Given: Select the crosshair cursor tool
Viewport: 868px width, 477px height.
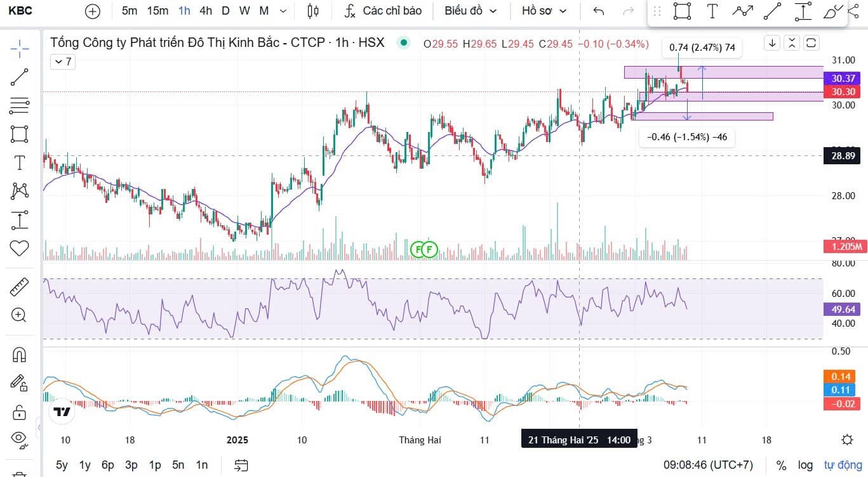Looking at the screenshot, I should click(19, 48).
